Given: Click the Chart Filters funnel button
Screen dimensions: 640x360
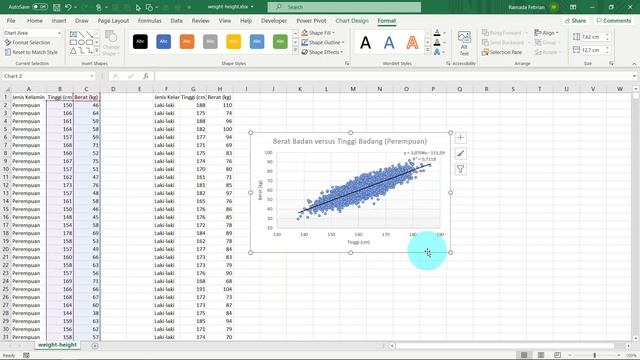Looking at the screenshot, I should [x=460, y=169].
